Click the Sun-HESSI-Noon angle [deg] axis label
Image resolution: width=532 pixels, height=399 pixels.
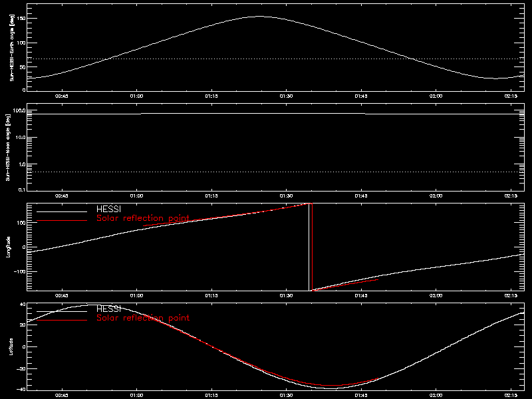8,147
